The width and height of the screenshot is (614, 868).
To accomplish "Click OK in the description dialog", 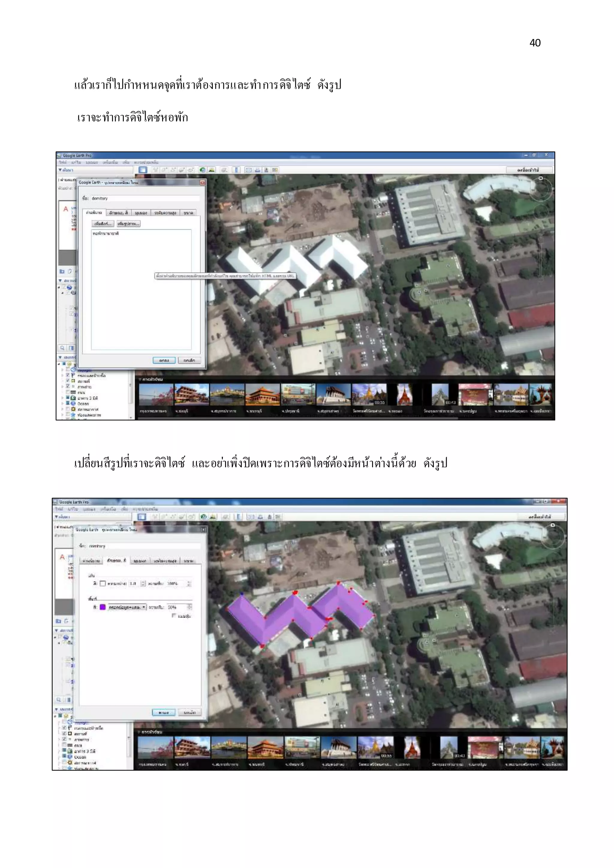I will pyautogui.click(x=164, y=361).
